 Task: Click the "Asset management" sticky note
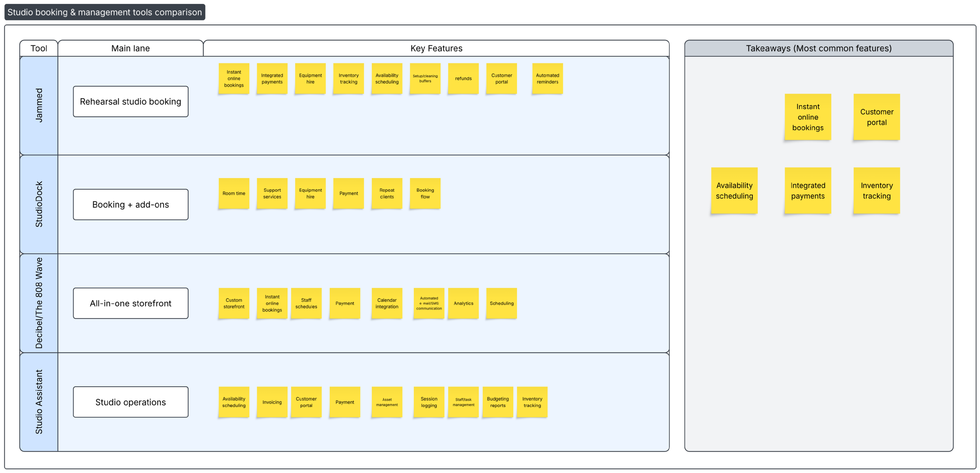[387, 402]
